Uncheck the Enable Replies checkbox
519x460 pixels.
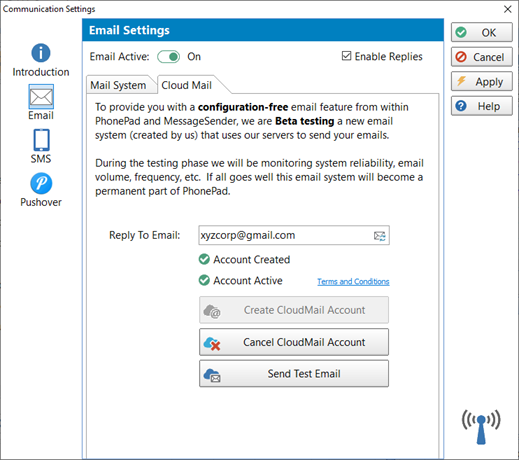[346, 56]
